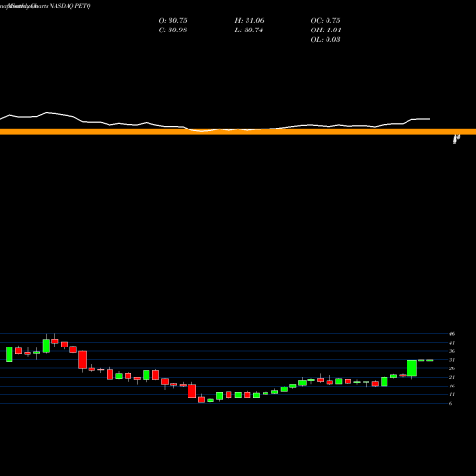Select the high value H: 31.06
The width and height of the screenshot is (476, 476).
point(249,21)
